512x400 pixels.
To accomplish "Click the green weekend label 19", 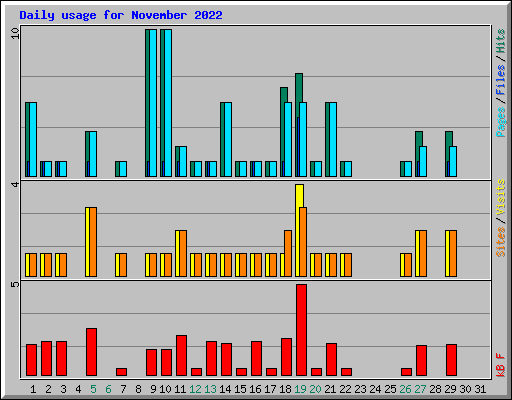I will [300, 389].
